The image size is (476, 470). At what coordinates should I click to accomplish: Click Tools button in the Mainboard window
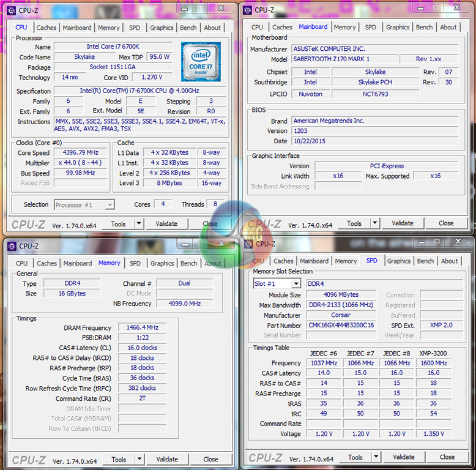point(354,223)
